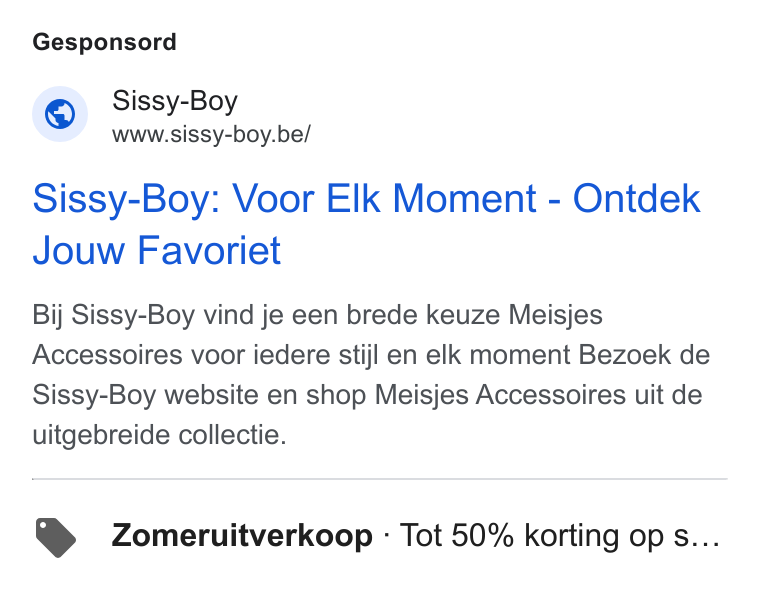
Task: Click 'uitgebreide collectie.' in the description
Action: [159, 434]
